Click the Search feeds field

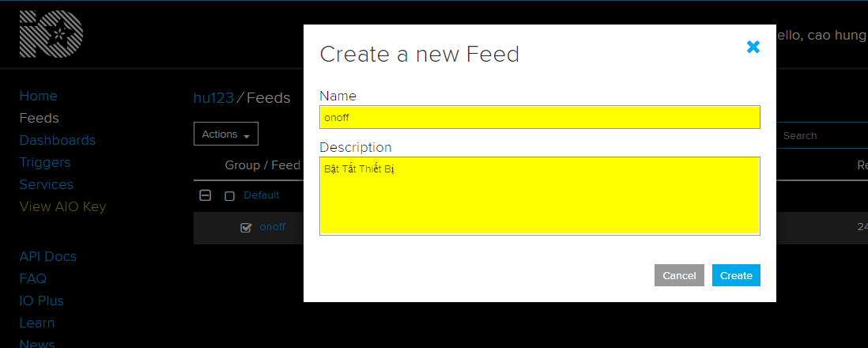(822, 136)
